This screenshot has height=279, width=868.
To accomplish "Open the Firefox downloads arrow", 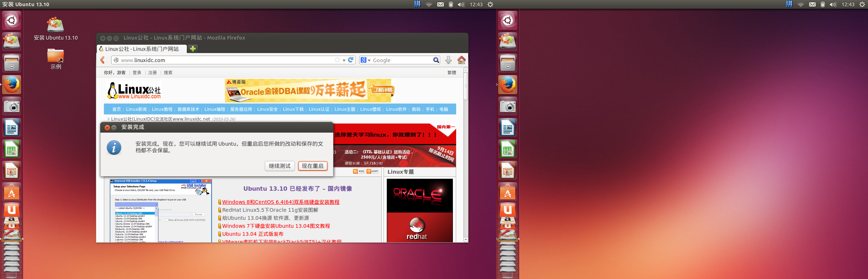I will [449, 60].
